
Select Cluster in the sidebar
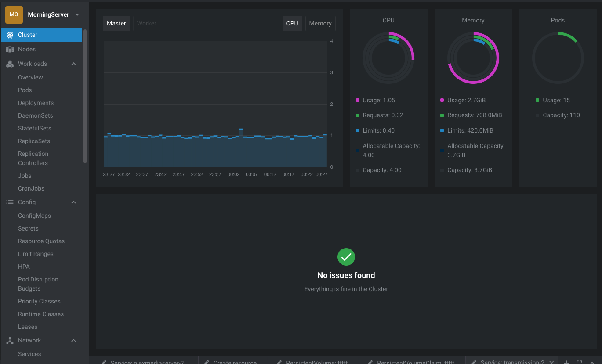coord(41,35)
